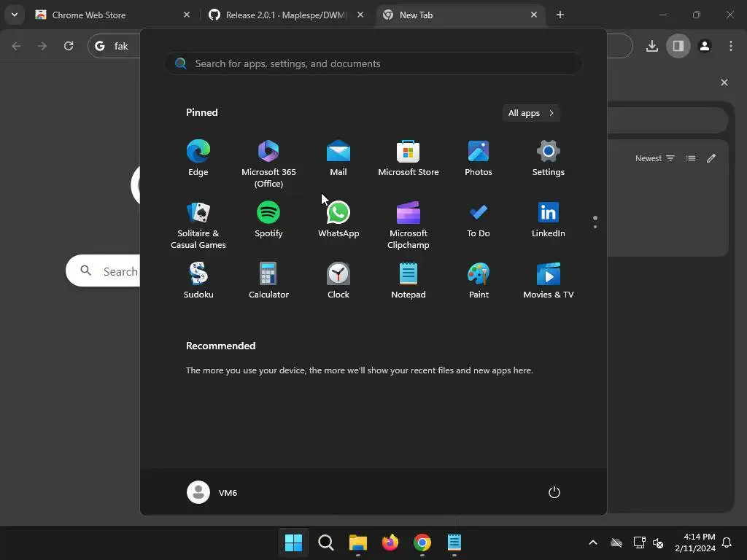Go back in Chrome
The height and width of the screenshot is (560, 747).
click(16, 46)
